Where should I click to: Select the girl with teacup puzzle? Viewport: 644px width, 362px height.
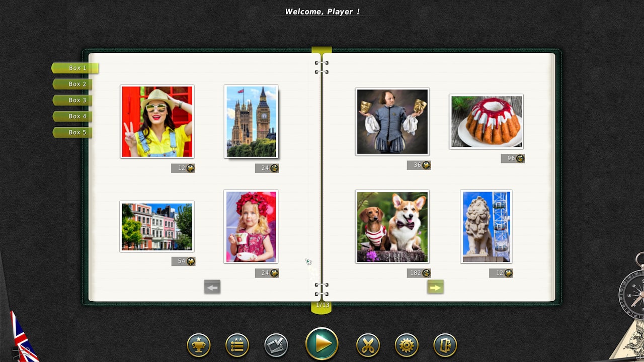(x=251, y=227)
